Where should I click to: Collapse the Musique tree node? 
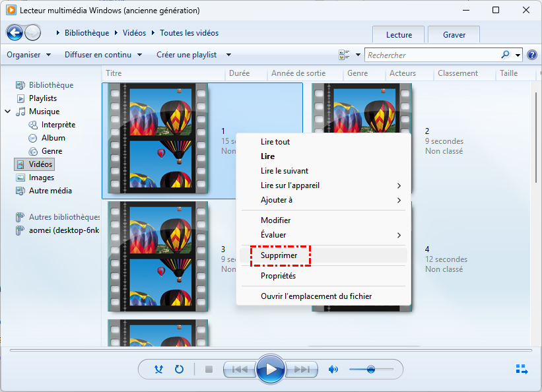point(8,112)
